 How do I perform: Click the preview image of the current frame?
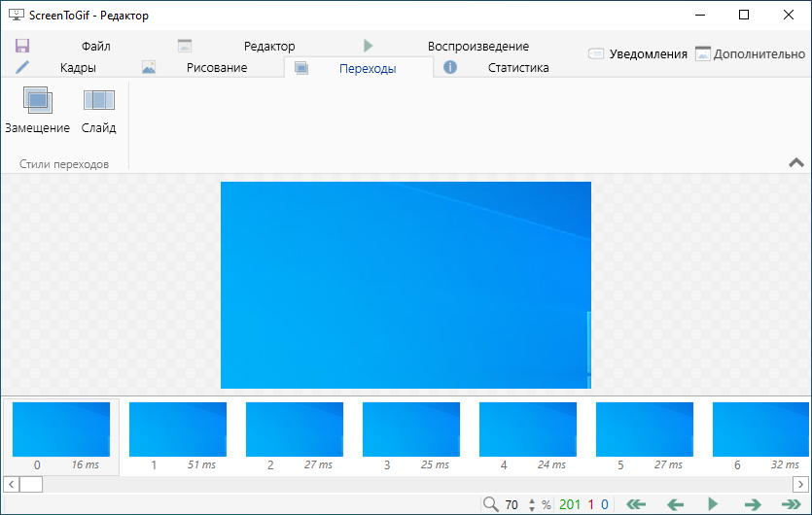[x=406, y=285]
